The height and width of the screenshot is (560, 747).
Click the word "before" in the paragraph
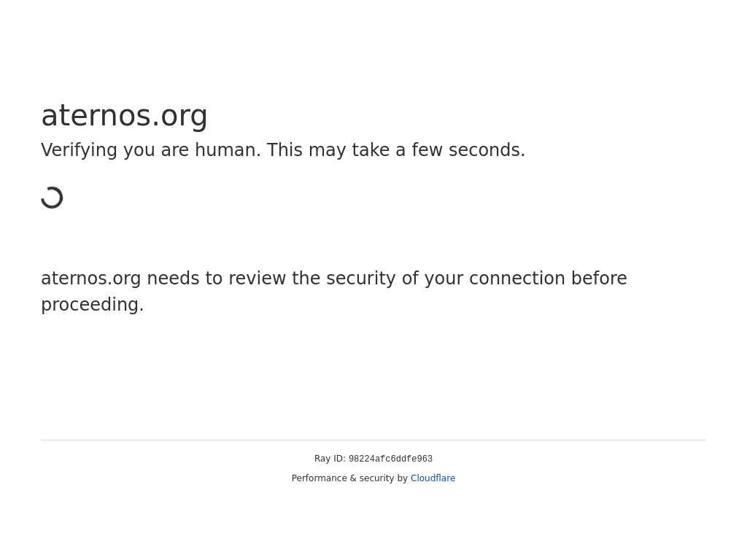[x=599, y=279]
